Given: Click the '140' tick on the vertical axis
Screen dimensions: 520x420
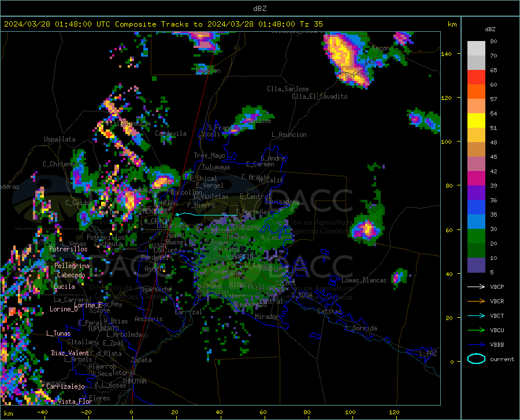Looking at the screenshot, I should (x=446, y=54).
